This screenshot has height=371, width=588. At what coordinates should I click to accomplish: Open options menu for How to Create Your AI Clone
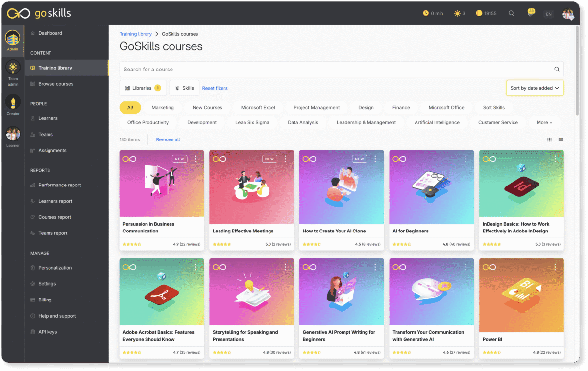click(x=375, y=159)
